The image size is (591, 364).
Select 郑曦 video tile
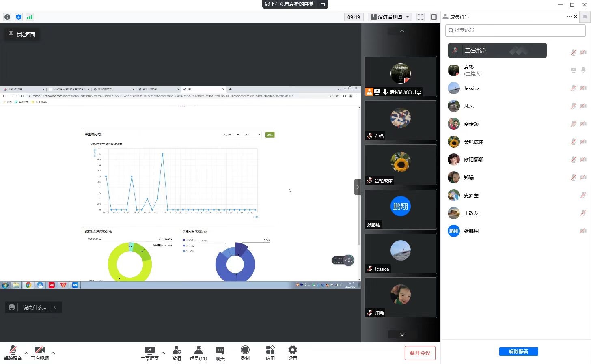coord(401,297)
